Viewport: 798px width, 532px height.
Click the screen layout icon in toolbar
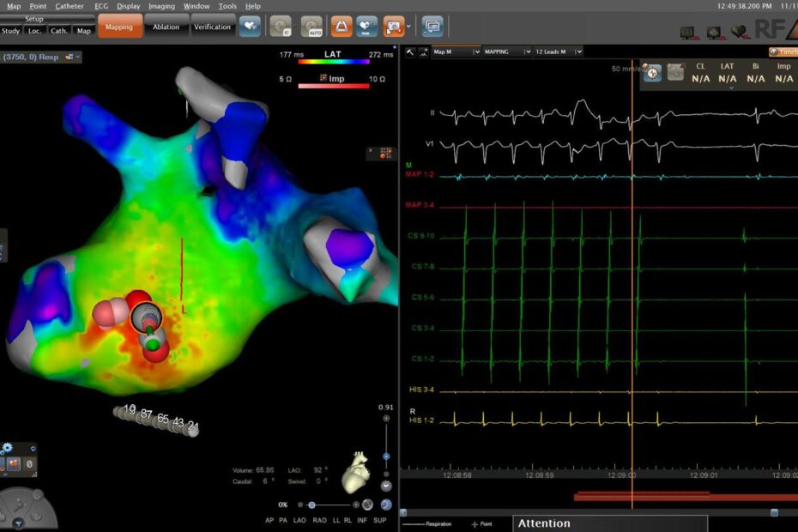pyautogui.click(x=432, y=27)
